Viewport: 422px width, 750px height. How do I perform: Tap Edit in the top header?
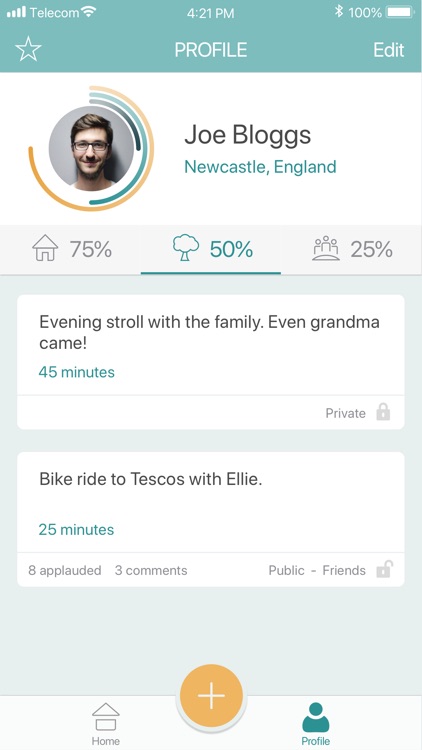pyautogui.click(x=389, y=50)
